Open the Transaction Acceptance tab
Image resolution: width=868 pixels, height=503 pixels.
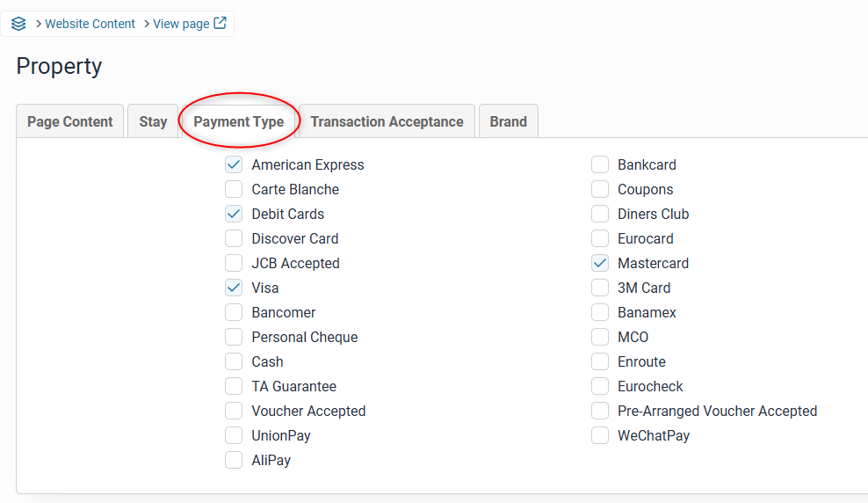387,122
